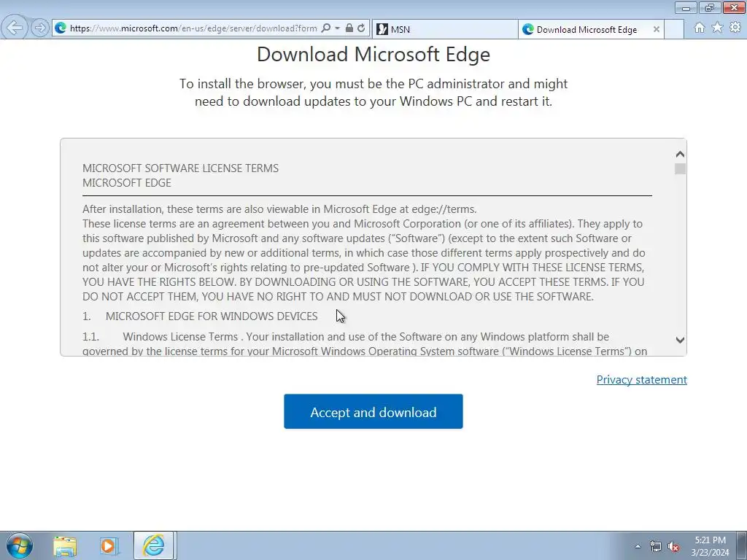Viewport: 747px width, 560px height.
Task: Select the Download Microsoft Edge tab
Action: point(586,29)
